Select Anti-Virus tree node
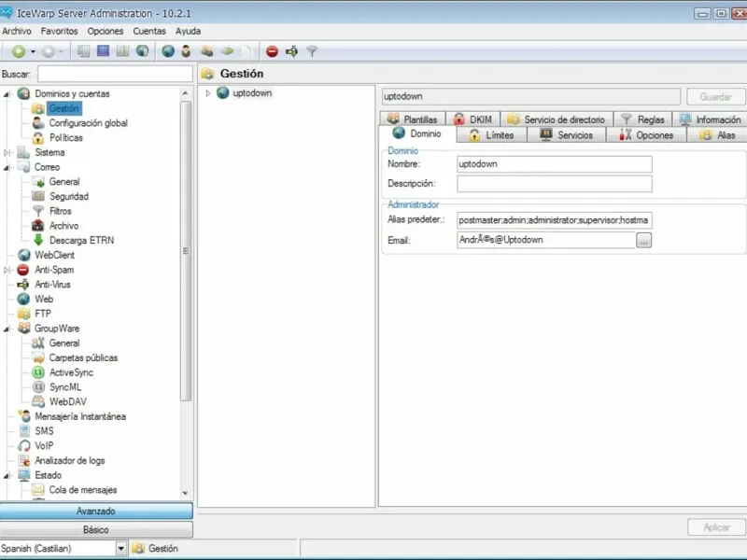This screenshot has height=560, width=747. [52, 285]
